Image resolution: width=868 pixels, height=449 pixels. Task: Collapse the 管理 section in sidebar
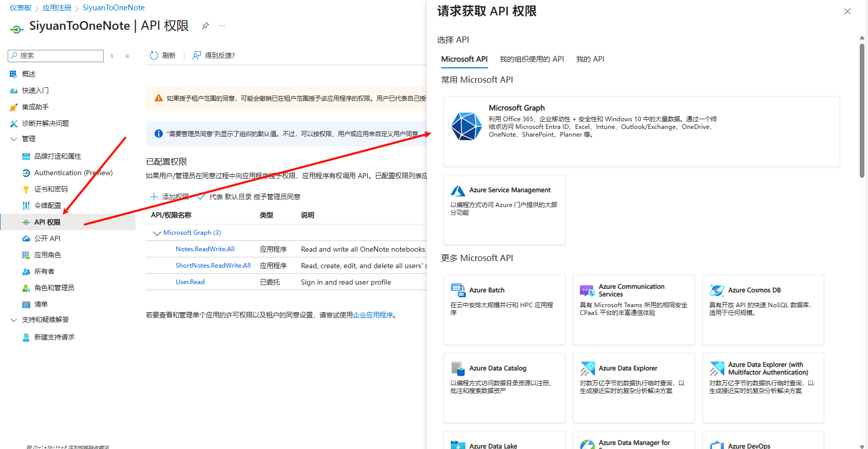click(x=14, y=139)
